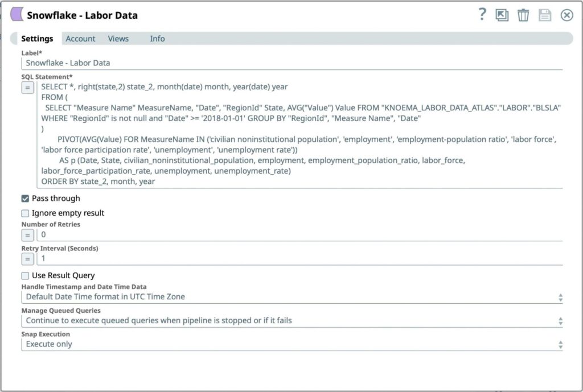Click the Number of Retries field
583x392 pixels.
click(299, 235)
